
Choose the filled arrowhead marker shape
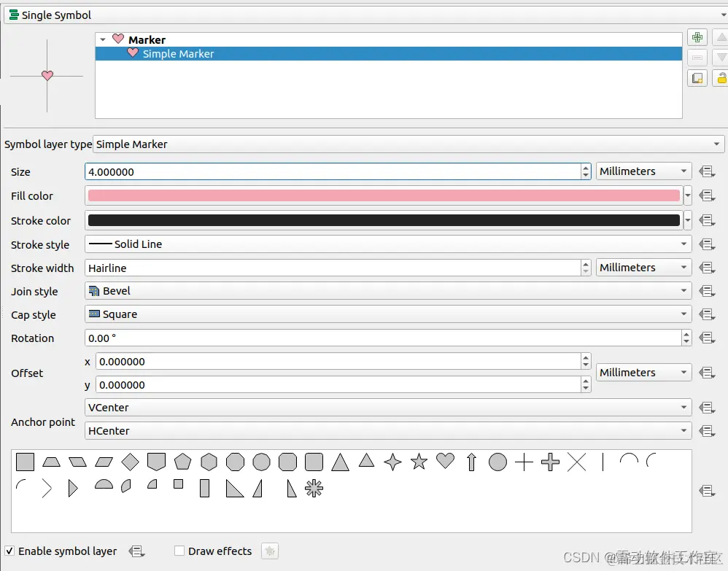tap(73, 488)
